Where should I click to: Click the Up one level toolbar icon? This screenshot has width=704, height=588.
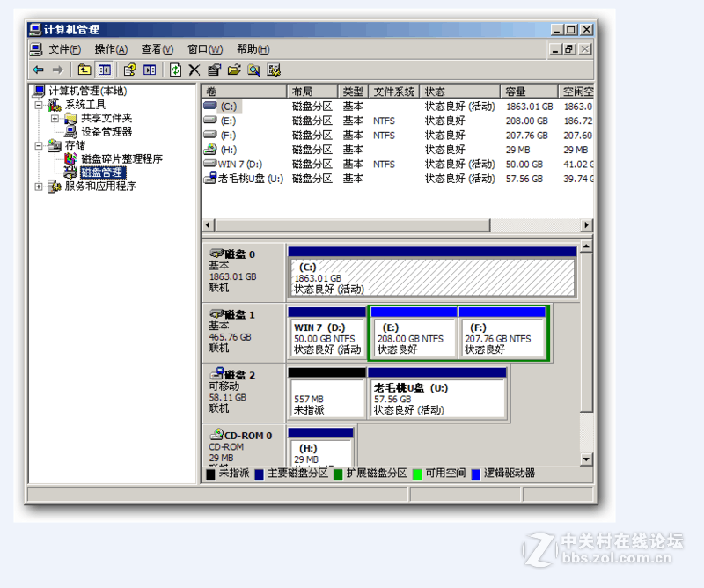[84, 70]
